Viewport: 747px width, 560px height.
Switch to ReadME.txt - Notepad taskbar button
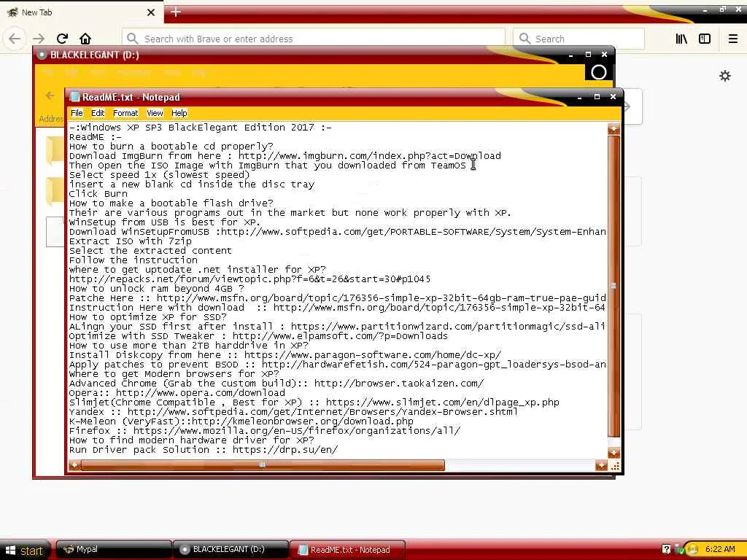click(x=347, y=550)
